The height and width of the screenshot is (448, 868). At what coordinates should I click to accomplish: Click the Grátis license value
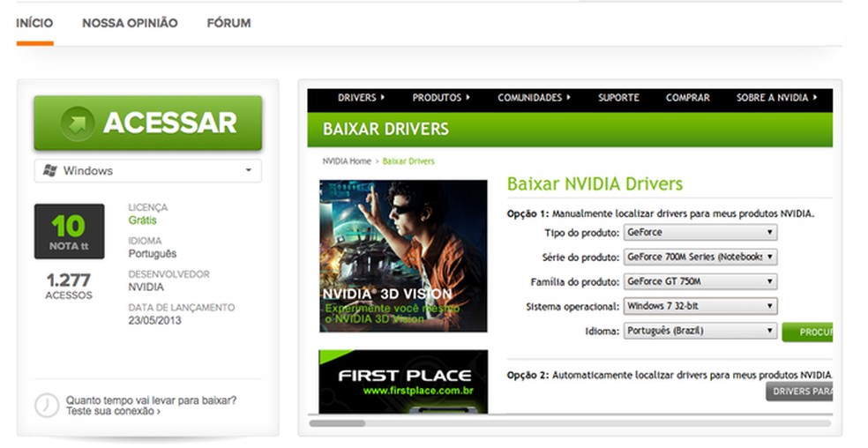[x=142, y=220]
